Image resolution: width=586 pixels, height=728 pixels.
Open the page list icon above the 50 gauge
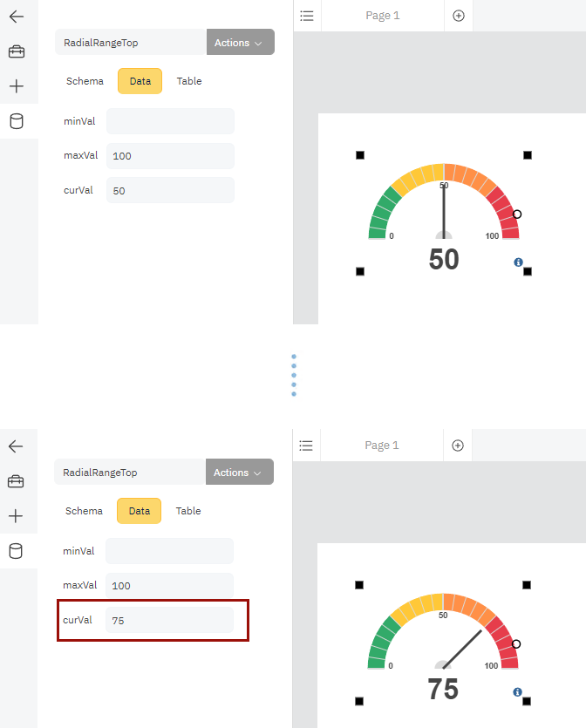tap(307, 16)
